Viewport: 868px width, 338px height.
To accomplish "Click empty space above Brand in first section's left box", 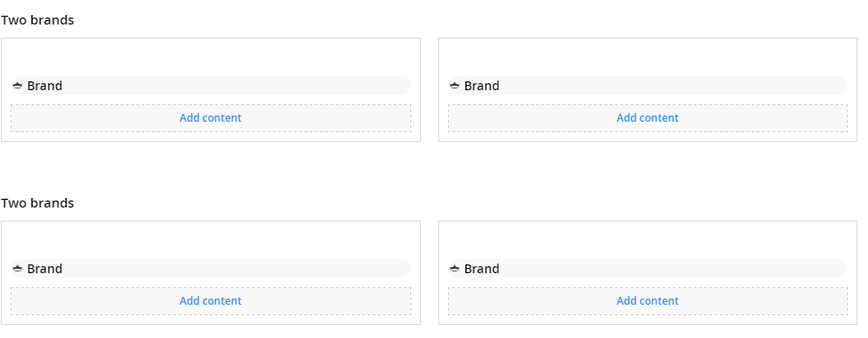I will coord(211,57).
